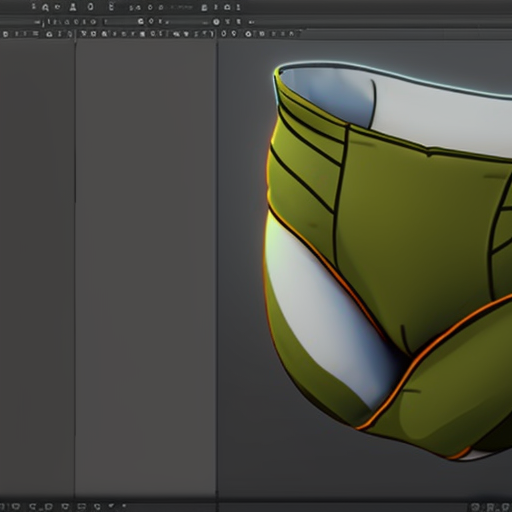Click the oval ring icon in the top toolbar

coord(91,7)
